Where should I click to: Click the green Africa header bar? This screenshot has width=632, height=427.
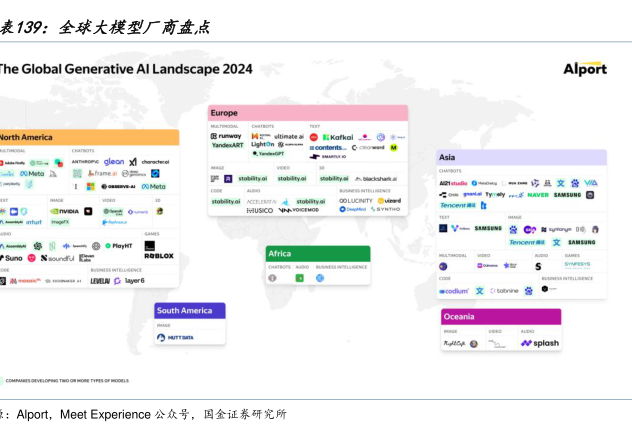(x=317, y=253)
